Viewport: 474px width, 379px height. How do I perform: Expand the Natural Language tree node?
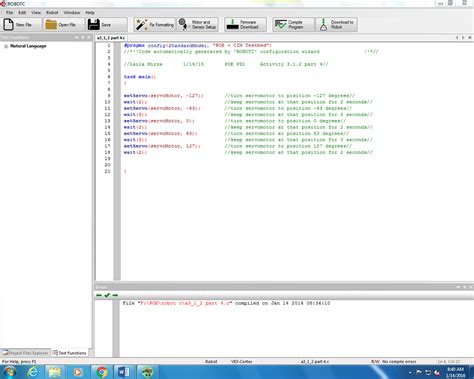tap(6, 46)
